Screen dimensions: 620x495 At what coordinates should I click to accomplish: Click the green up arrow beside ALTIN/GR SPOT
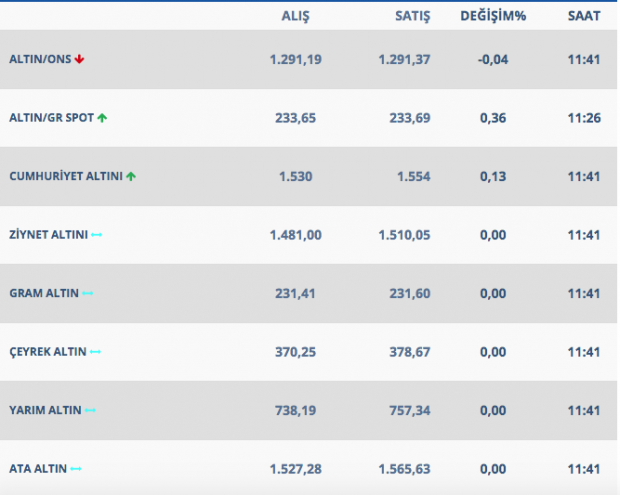click(102, 118)
